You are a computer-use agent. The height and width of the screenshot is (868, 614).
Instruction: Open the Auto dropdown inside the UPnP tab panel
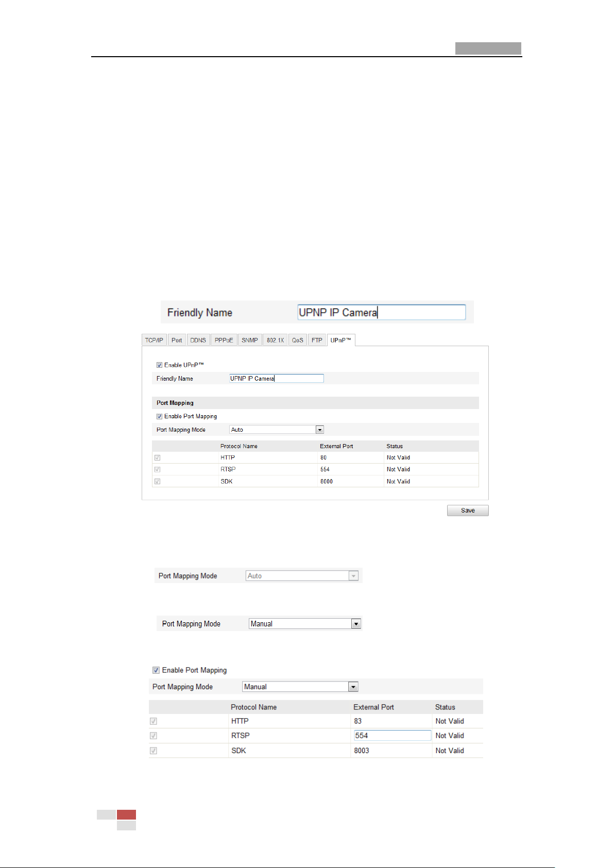[x=277, y=430]
